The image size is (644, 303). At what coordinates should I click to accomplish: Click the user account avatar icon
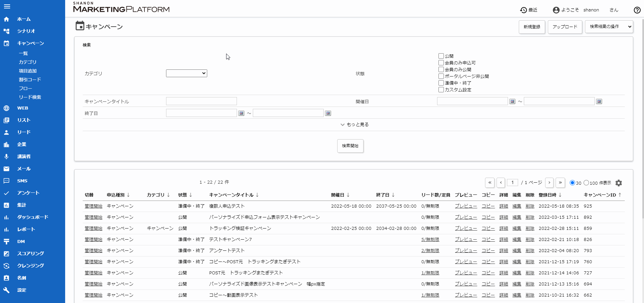556,10
